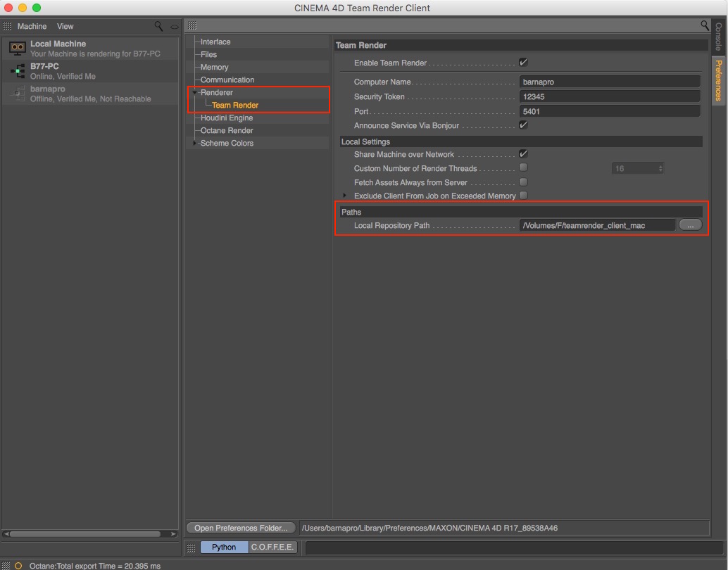The image size is (728, 570).
Task: Click the browse button for Local Repository Path
Action: click(690, 225)
